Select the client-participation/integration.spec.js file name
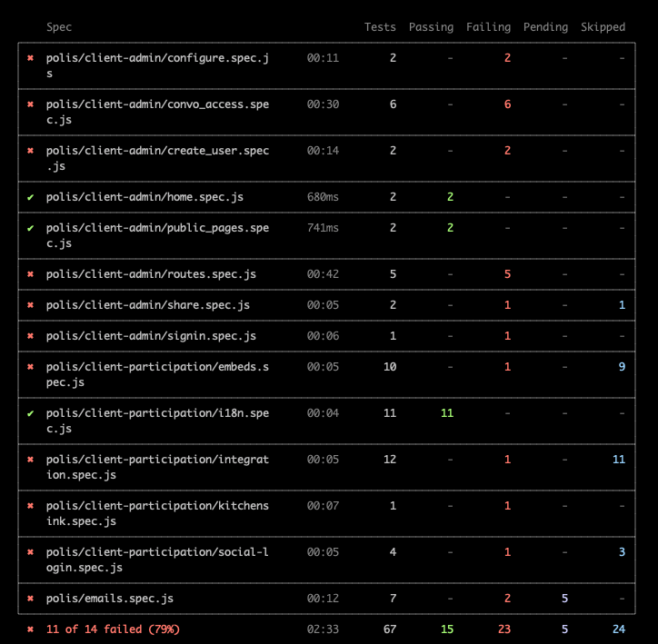This screenshot has width=658, height=644. 158,467
